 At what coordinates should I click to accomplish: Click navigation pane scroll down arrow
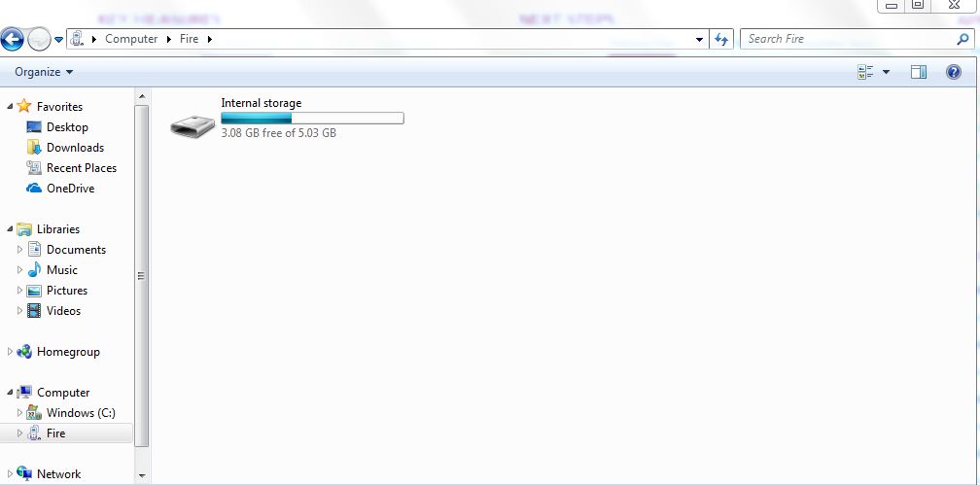142,476
